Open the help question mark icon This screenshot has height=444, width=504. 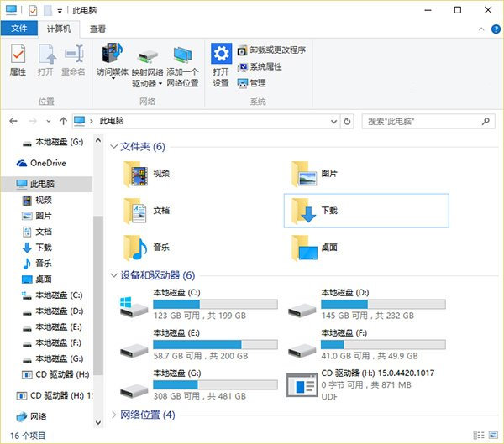pyautogui.click(x=496, y=29)
